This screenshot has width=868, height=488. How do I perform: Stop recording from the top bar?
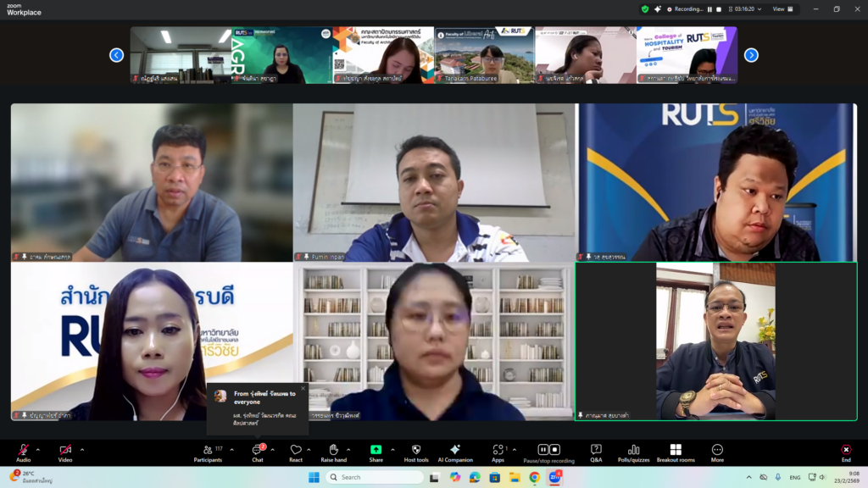720,9
